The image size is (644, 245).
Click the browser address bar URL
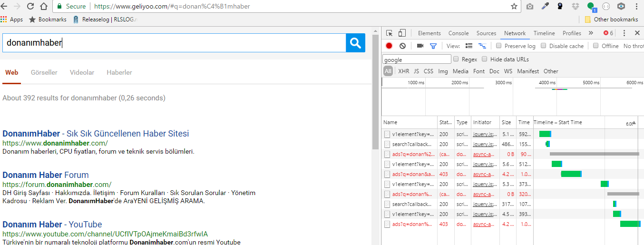coord(172,6)
